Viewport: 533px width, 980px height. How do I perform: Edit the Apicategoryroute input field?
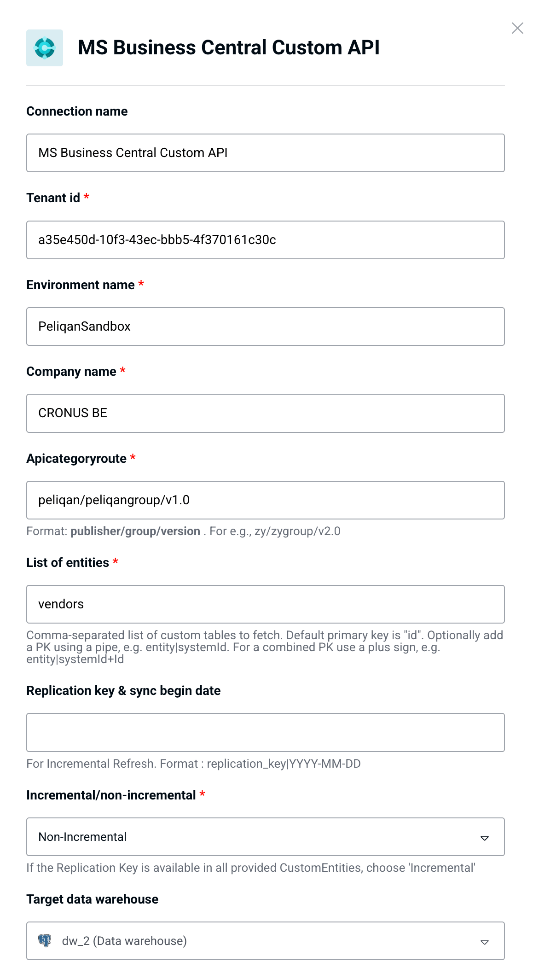click(x=266, y=500)
